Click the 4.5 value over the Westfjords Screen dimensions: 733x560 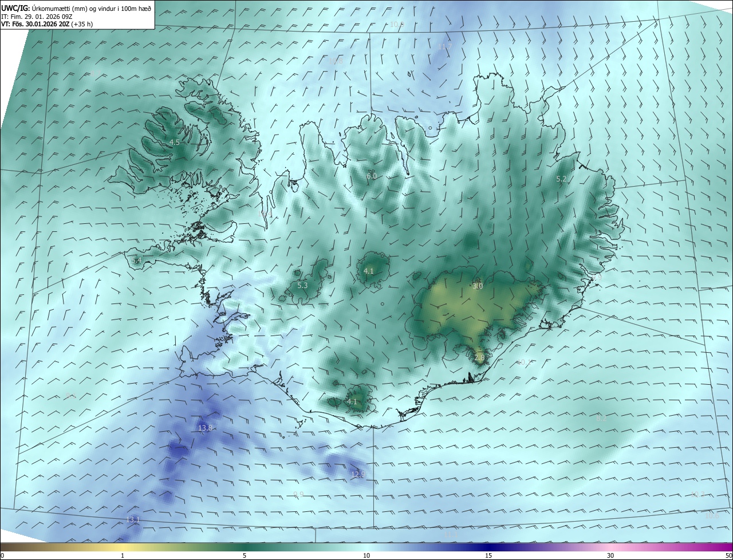175,142
